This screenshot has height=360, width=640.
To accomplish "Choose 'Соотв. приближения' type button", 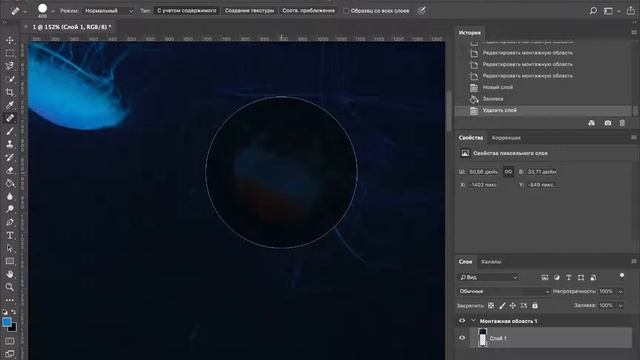I will tap(309, 11).
